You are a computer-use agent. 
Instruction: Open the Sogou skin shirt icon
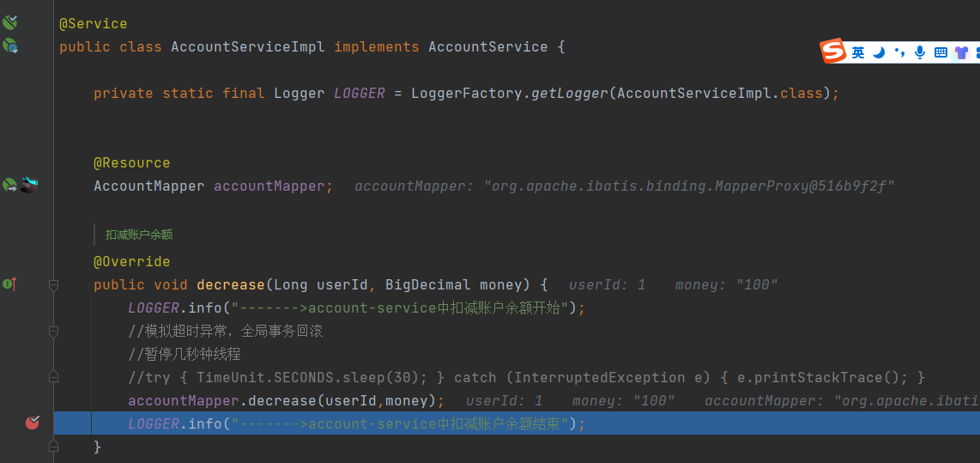(961, 52)
